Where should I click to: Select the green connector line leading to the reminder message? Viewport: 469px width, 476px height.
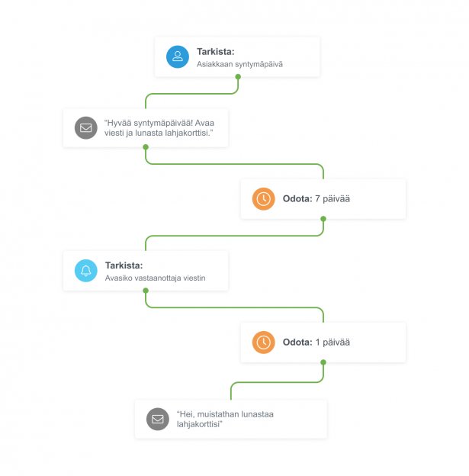click(276, 382)
